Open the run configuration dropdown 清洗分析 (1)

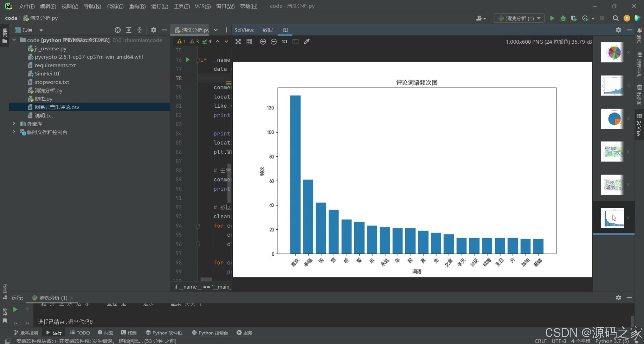[x=520, y=18]
